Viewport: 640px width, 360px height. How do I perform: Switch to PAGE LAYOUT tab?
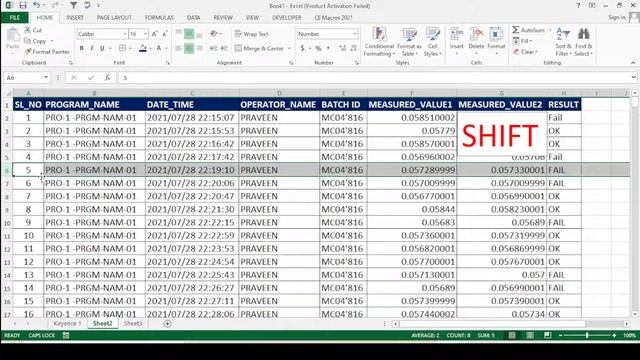point(114,18)
